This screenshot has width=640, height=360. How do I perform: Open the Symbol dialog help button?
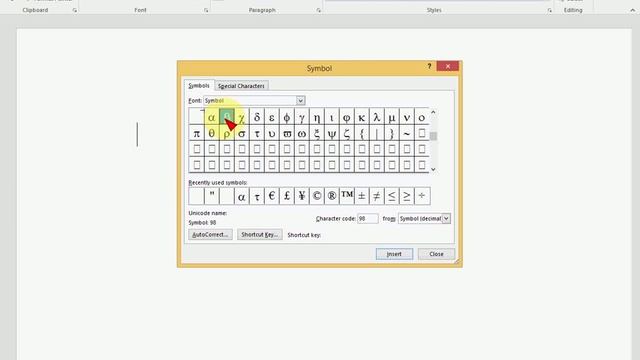429,66
